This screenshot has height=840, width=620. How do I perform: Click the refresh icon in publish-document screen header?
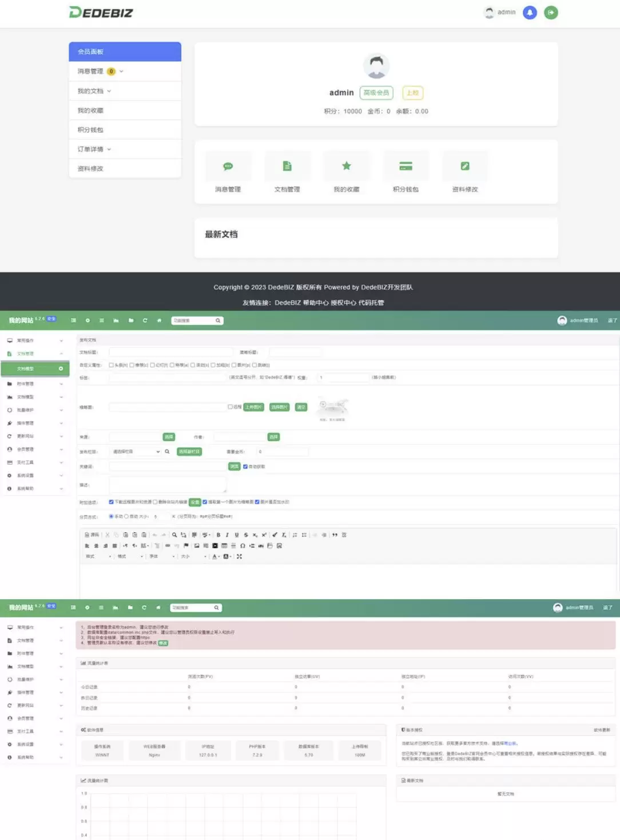145,320
